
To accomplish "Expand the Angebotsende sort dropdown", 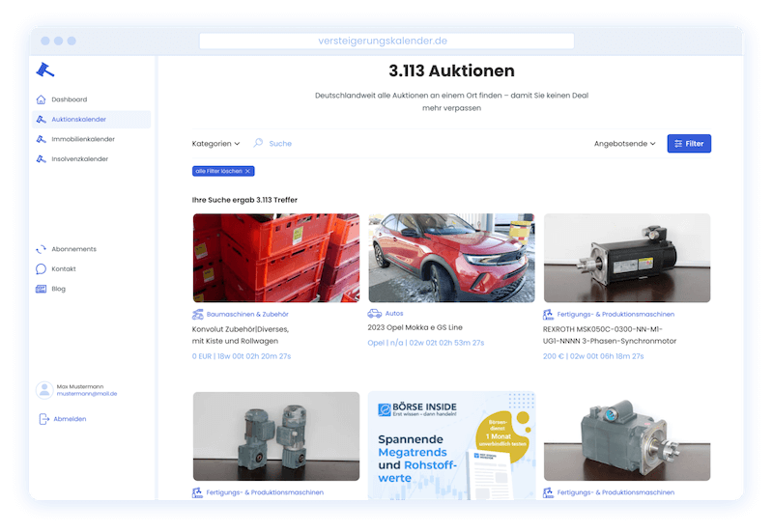I will [624, 144].
